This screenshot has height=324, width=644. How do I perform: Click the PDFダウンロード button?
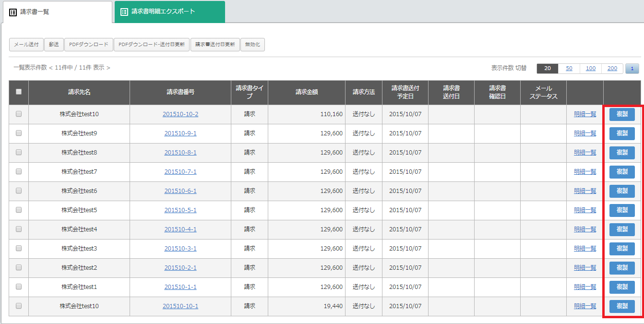pyautogui.click(x=89, y=45)
